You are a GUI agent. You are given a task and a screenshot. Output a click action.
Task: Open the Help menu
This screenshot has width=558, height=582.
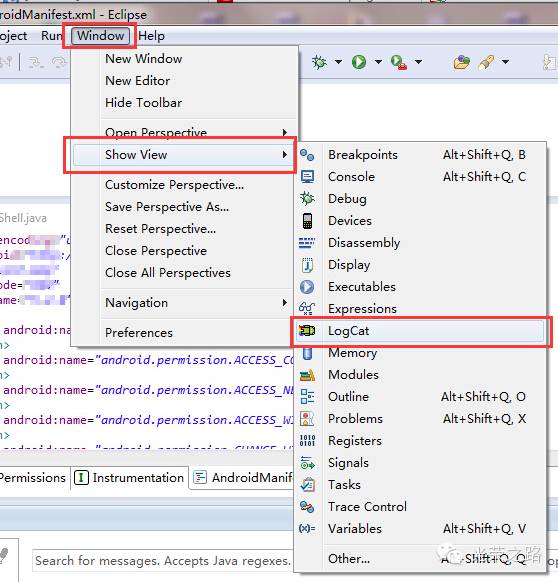pos(151,36)
